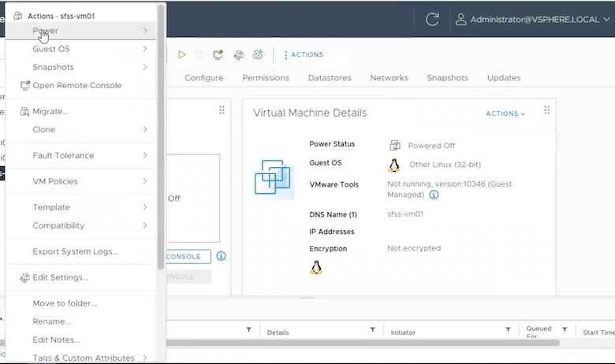
Task: Open the Clone submenu
Action: tap(81, 130)
